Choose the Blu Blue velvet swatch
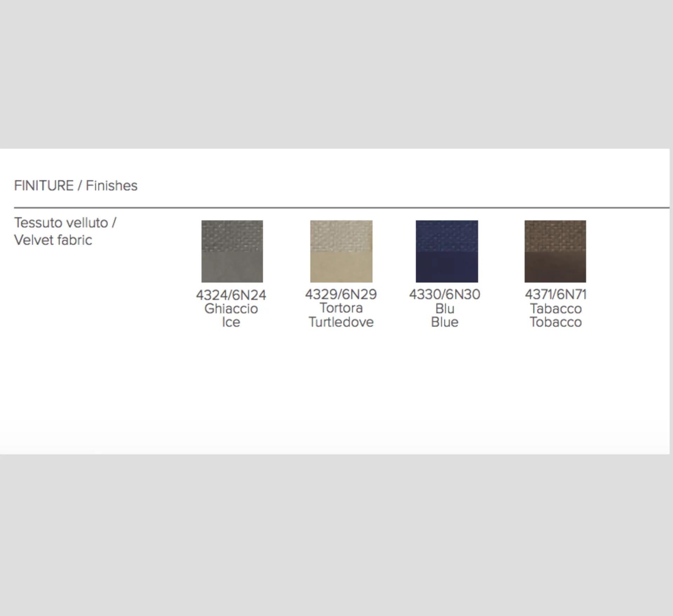The width and height of the screenshot is (673, 616). pyautogui.click(x=447, y=251)
